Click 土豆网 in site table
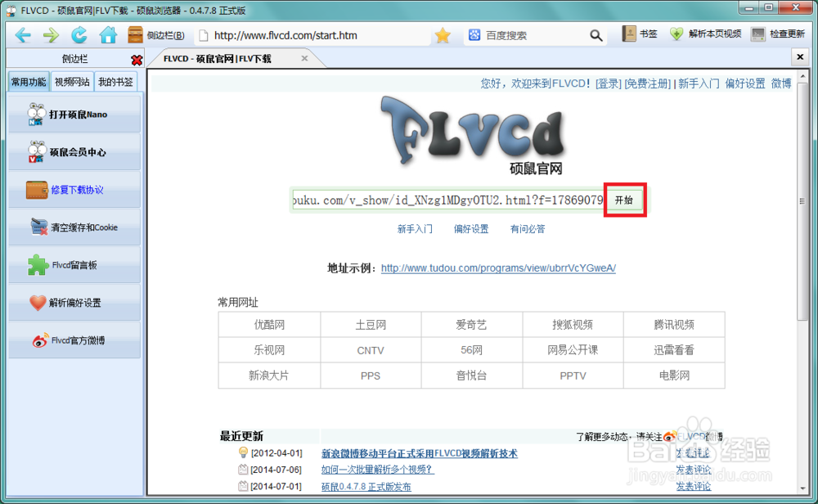Viewport: 818px width, 504px height. tap(371, 325)
